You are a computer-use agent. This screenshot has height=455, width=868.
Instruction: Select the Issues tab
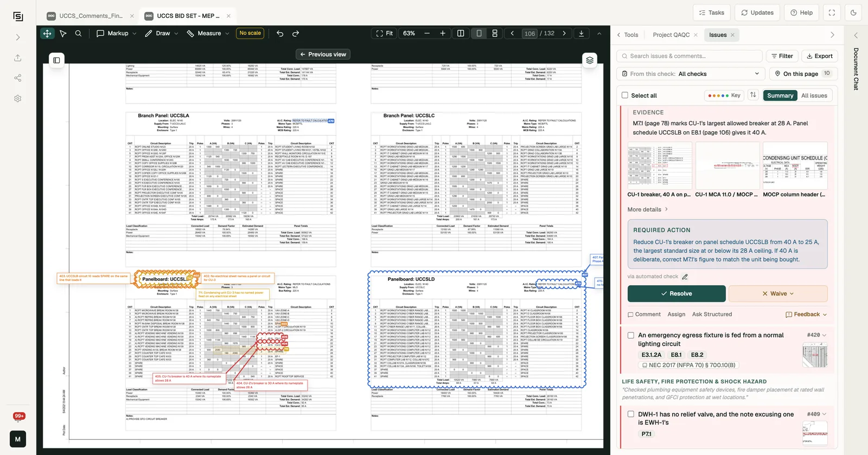721,35
